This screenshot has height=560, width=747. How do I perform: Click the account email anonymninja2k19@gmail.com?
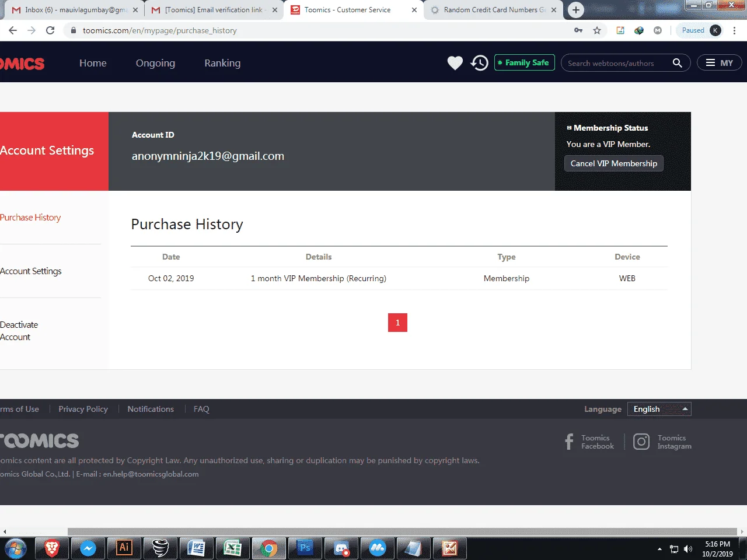click(208, 156)
